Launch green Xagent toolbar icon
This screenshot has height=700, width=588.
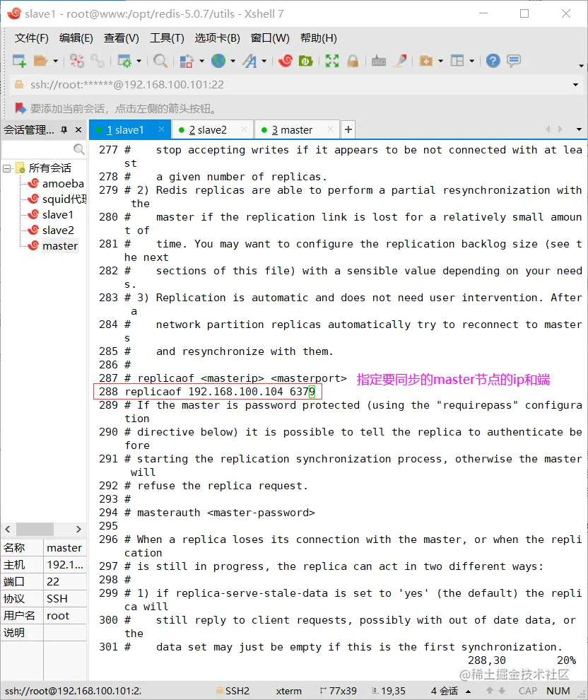point(305,61)
